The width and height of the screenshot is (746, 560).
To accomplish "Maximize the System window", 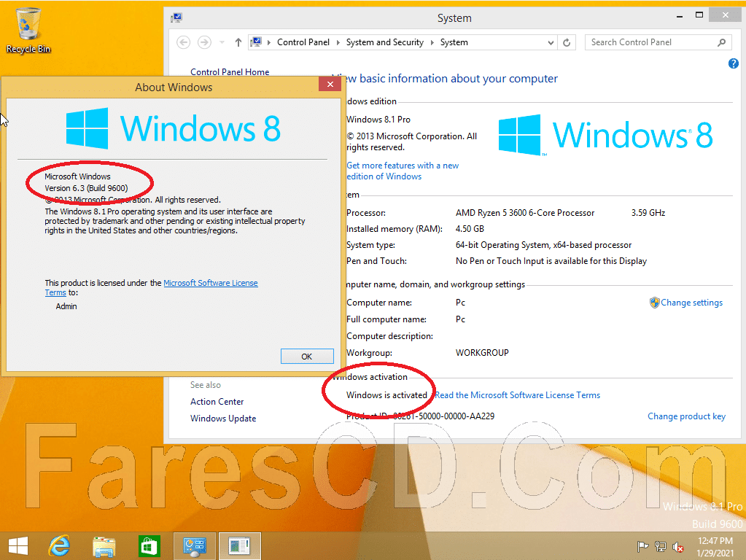I will pos(699,16).
